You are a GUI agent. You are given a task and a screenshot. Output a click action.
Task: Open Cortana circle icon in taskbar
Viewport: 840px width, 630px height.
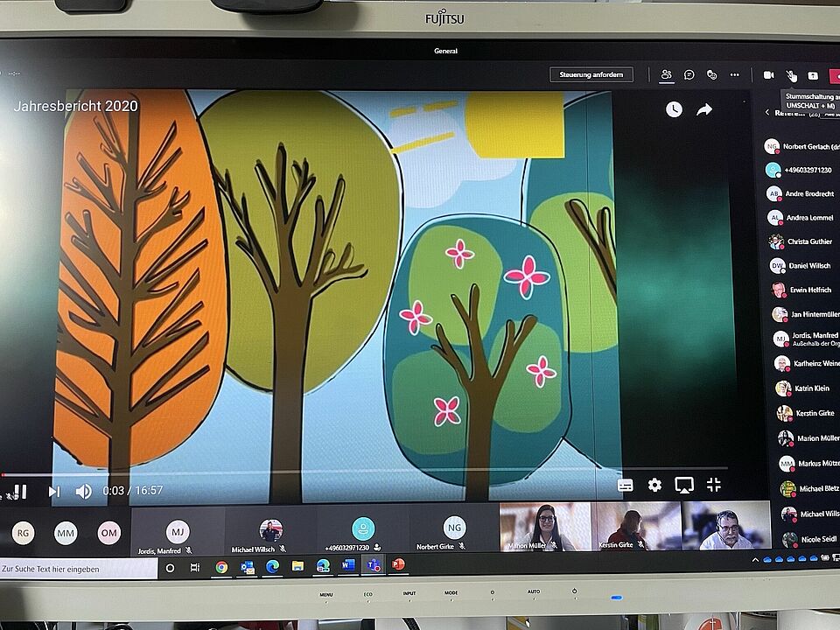tap(171, 568)
